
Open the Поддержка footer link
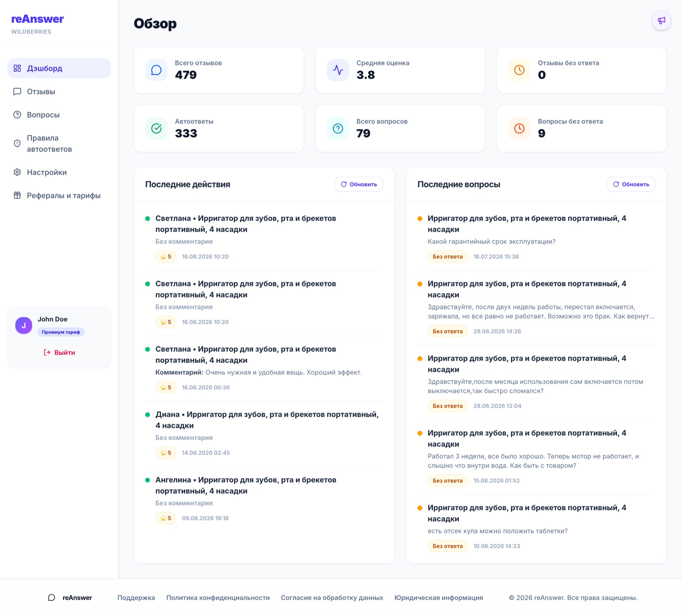point(136,598)
